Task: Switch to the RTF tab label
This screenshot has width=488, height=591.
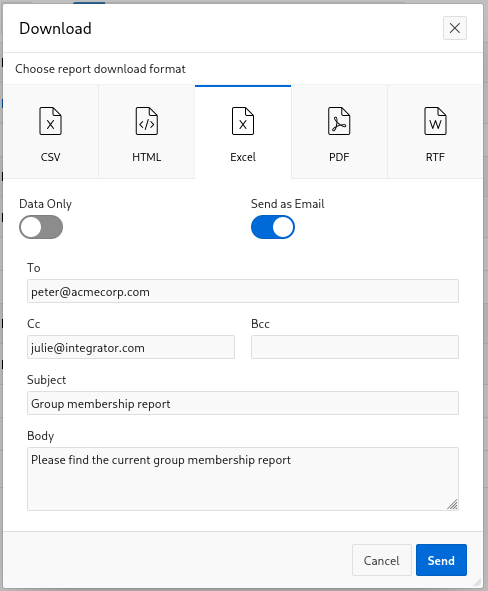Action: click(x=435, y=157)
